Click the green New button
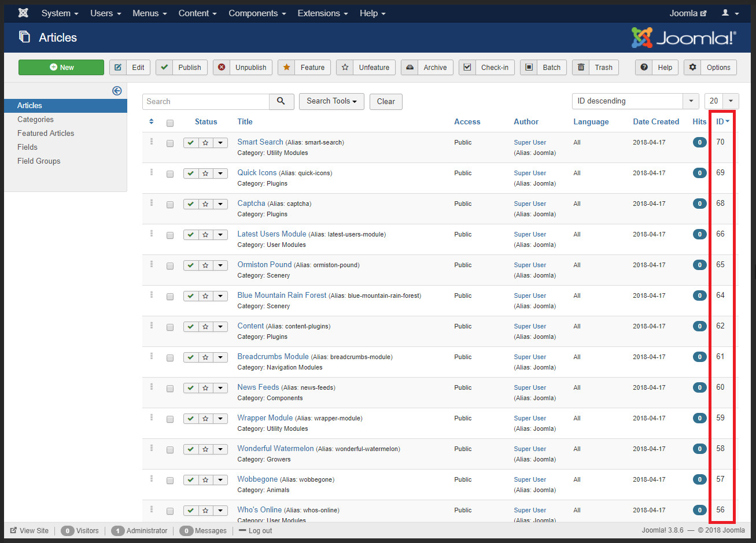 pyautogui.click(x=61, y=68)
